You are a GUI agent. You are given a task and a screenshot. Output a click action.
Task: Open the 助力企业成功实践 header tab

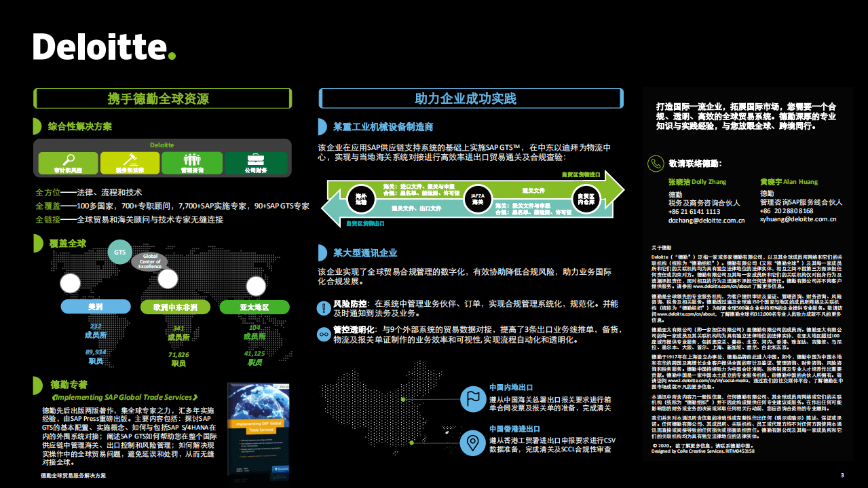[470, 98]
